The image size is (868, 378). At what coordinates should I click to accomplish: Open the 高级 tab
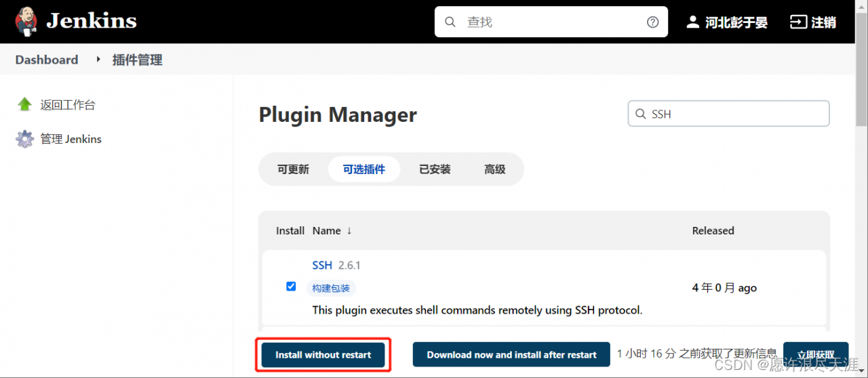point(495,169)
